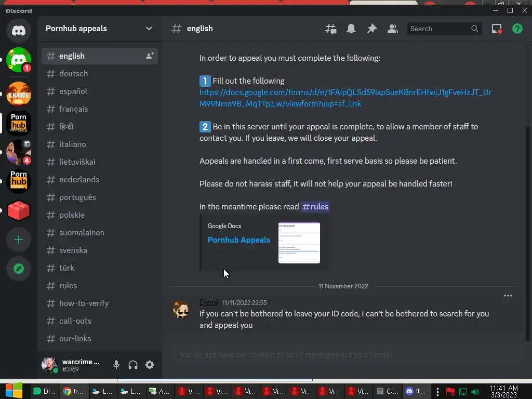Open the Google Docs embed thumbnail
This screenshot has width=532, height=399.
point(299,243)
